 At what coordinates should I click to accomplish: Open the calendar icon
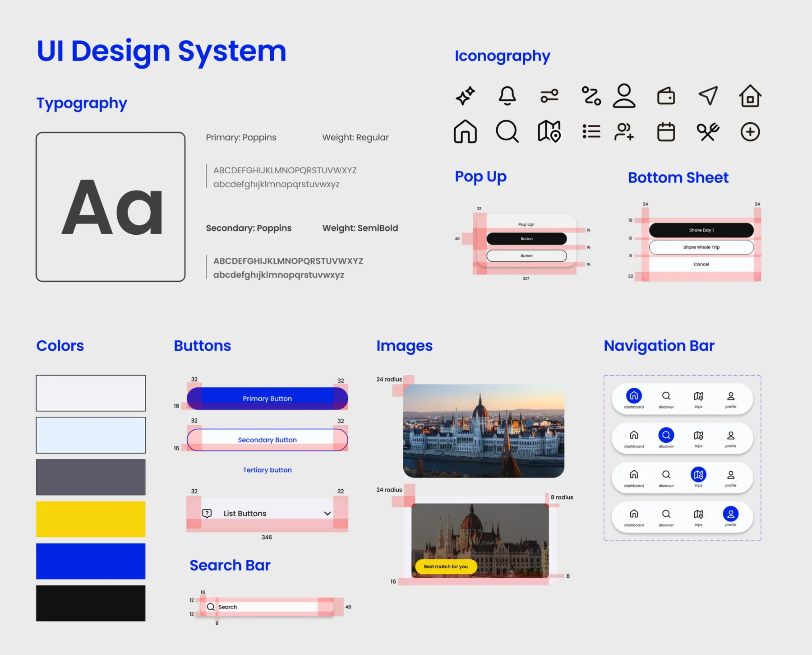pos(666,132)
